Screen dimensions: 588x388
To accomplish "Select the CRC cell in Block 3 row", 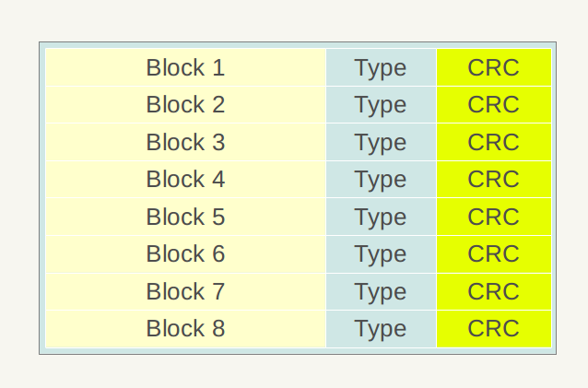I will click(493, 142).
